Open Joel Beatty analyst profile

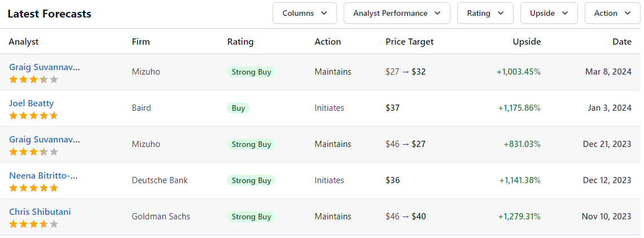31,103
